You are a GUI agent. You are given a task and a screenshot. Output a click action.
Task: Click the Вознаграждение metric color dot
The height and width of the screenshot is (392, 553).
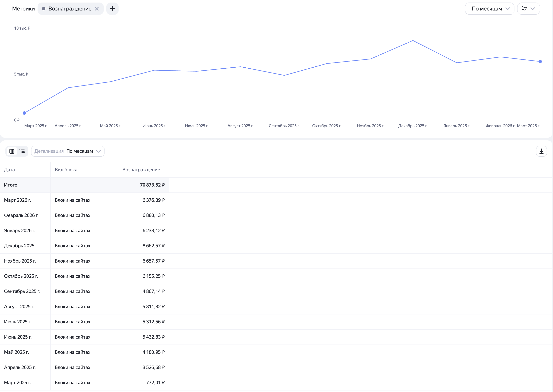(x=44, y=9)
